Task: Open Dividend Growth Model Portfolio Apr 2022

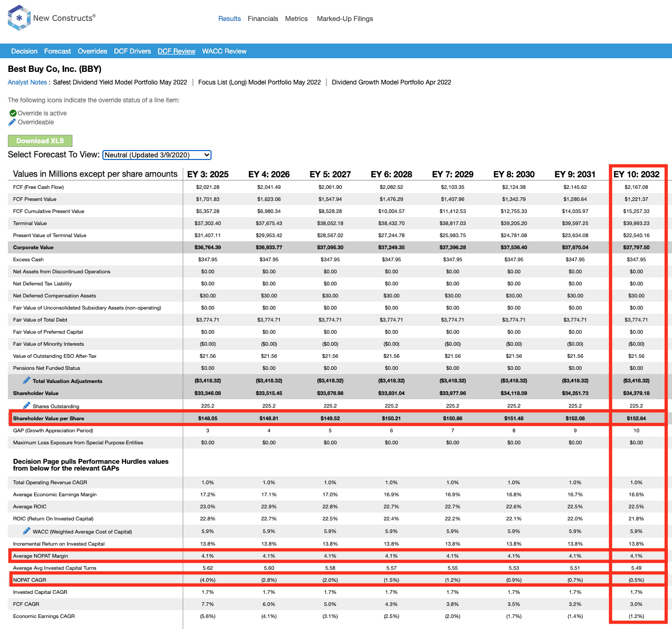Action: pyautogui.click(x=392, y=82)
